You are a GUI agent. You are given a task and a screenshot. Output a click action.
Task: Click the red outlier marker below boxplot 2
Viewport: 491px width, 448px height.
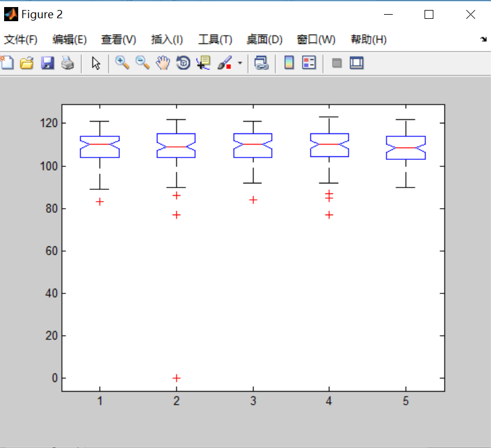(x=176, y=378)
